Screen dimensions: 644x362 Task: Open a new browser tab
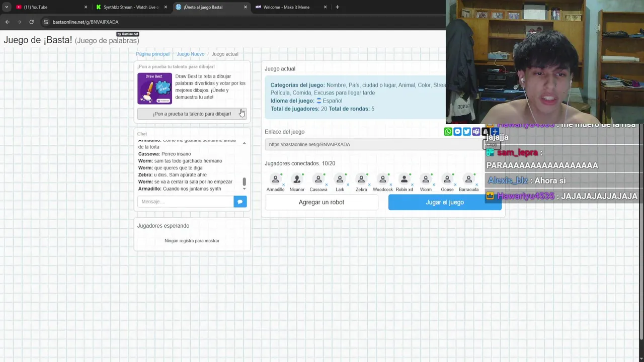coord(337,7)
